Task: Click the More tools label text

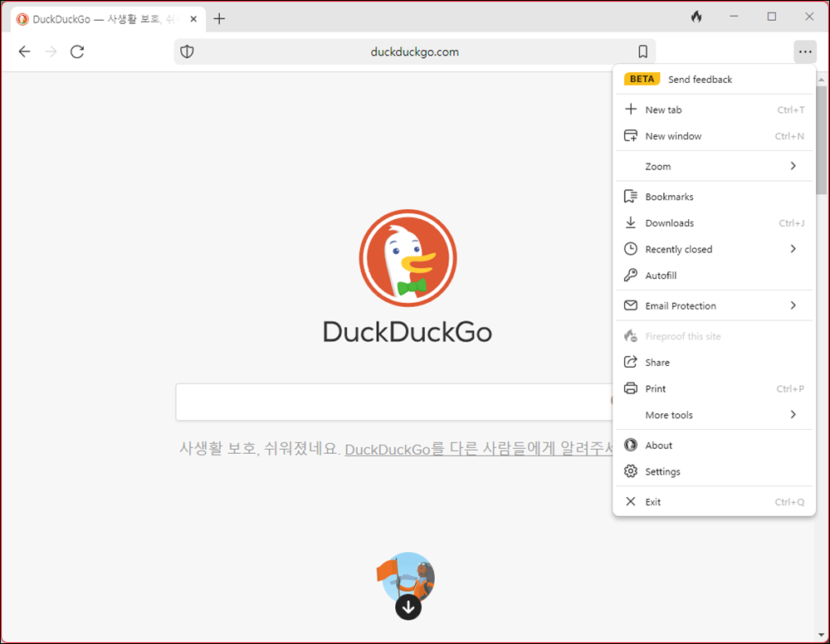Action: (x=668, y=415)
